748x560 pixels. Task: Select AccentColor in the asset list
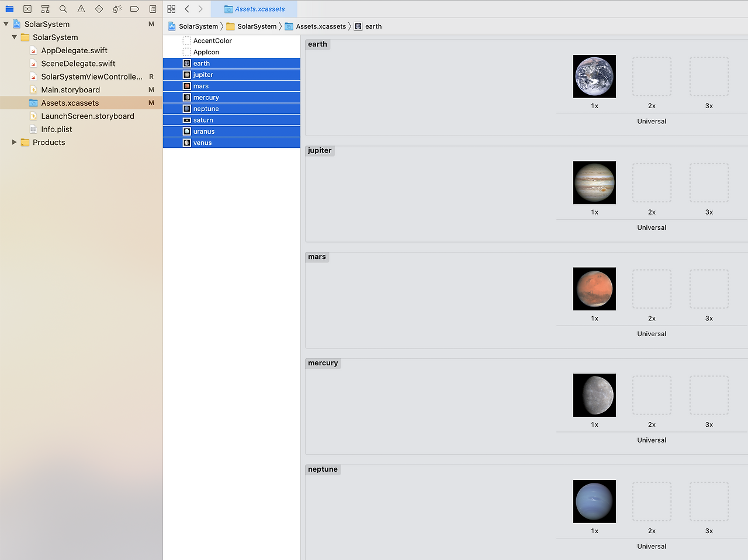(x=231, y=41)
